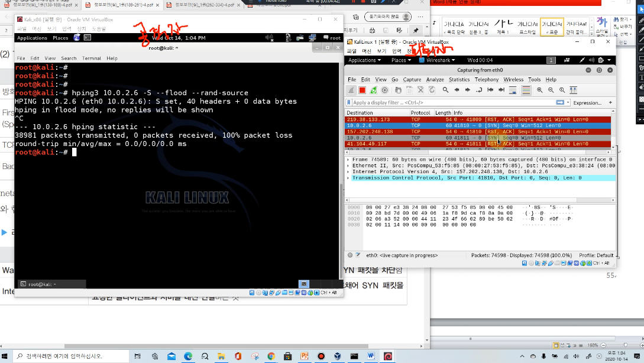Restart the current capture in Wireshark
644x363 pixels.
(373, 90)
